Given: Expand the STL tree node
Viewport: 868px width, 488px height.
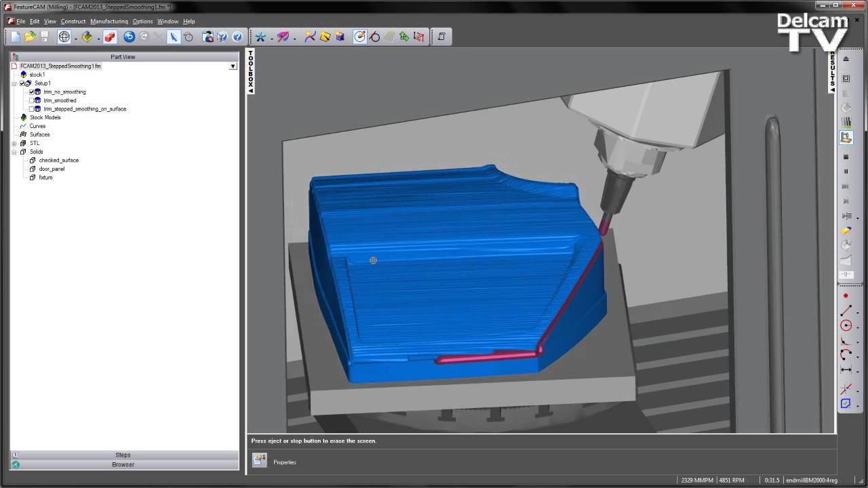Looking at the screenshot, I should pyautogui.click(x=14, y=143).
